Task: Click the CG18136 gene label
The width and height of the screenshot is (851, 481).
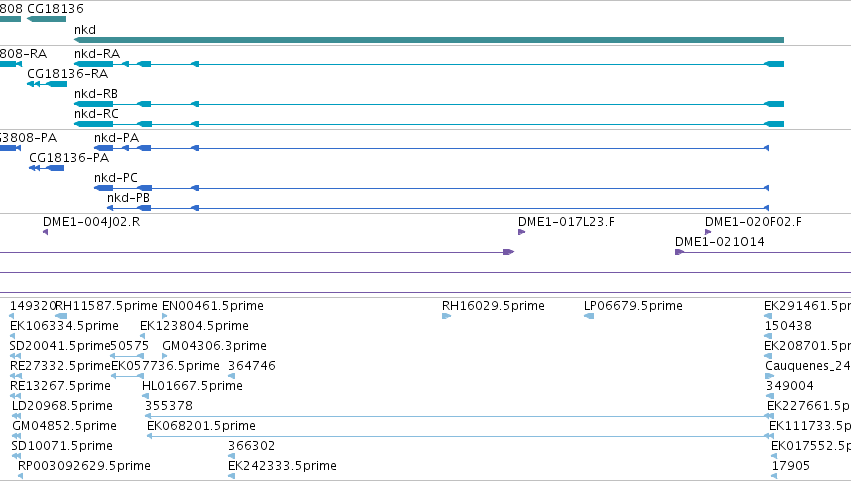Action: point(55,9)
